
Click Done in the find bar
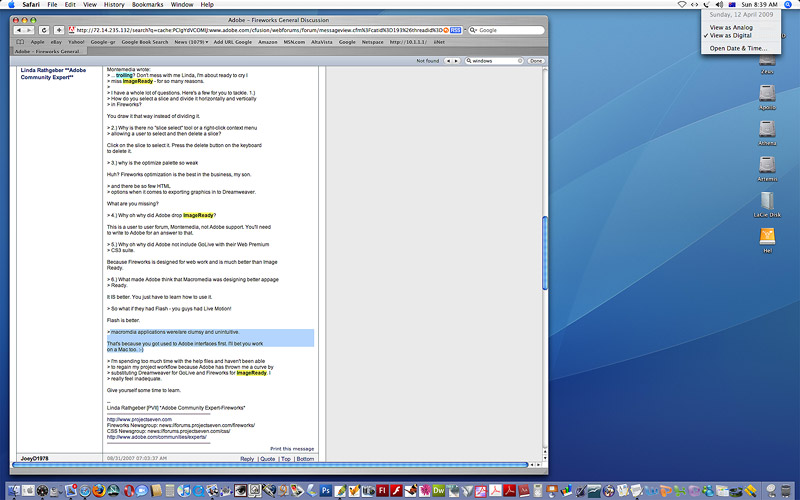coord(536,61)
